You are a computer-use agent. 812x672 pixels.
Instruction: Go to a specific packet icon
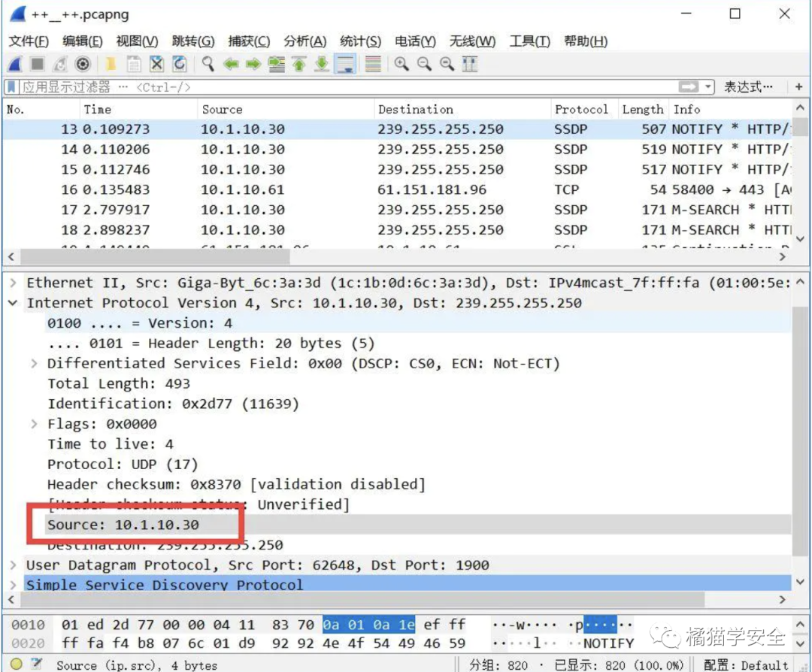click(x=277, y=64)
